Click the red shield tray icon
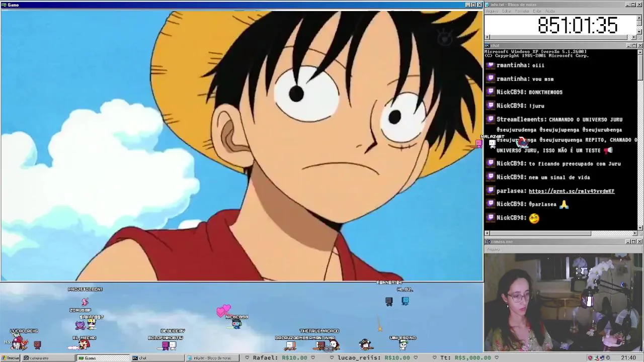The width and height of the screenshot is (644, 362). (590, 357)
